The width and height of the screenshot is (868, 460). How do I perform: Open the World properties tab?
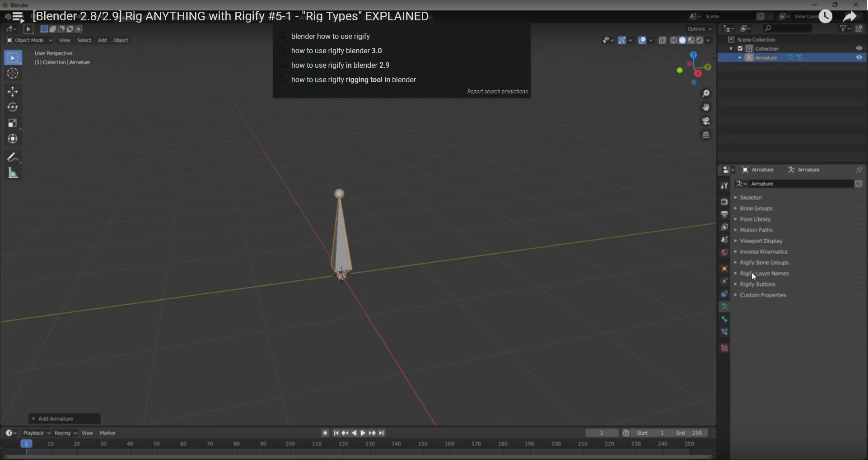[724, 252]
